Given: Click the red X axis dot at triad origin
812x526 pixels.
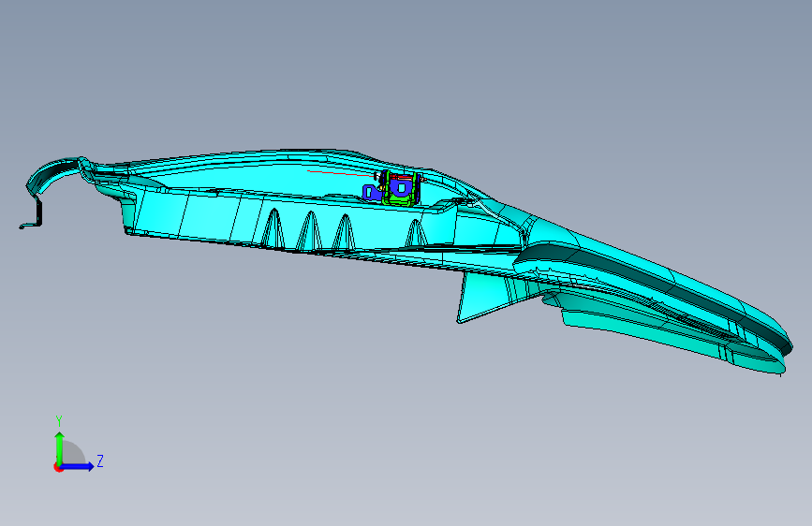Looking at the screenshot, I should (x=58, y=467).
